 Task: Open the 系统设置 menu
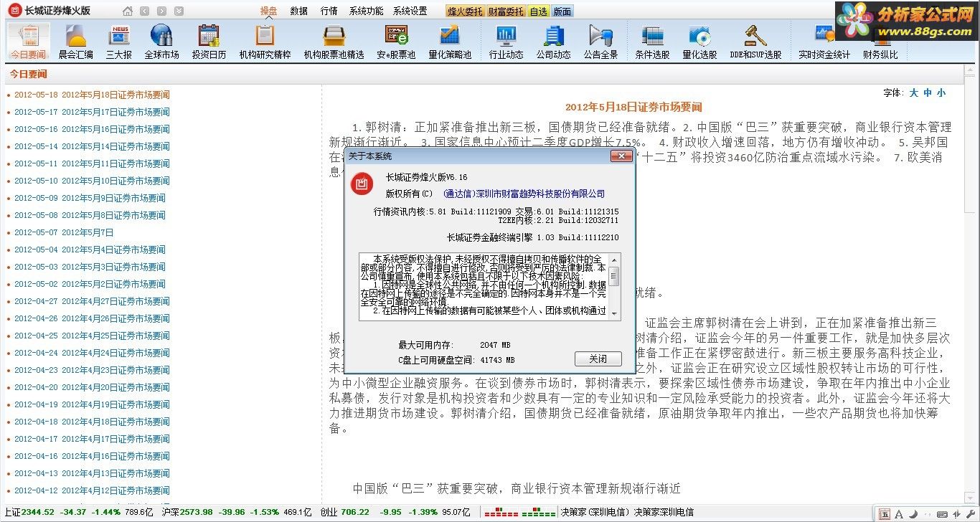point(410,11)
